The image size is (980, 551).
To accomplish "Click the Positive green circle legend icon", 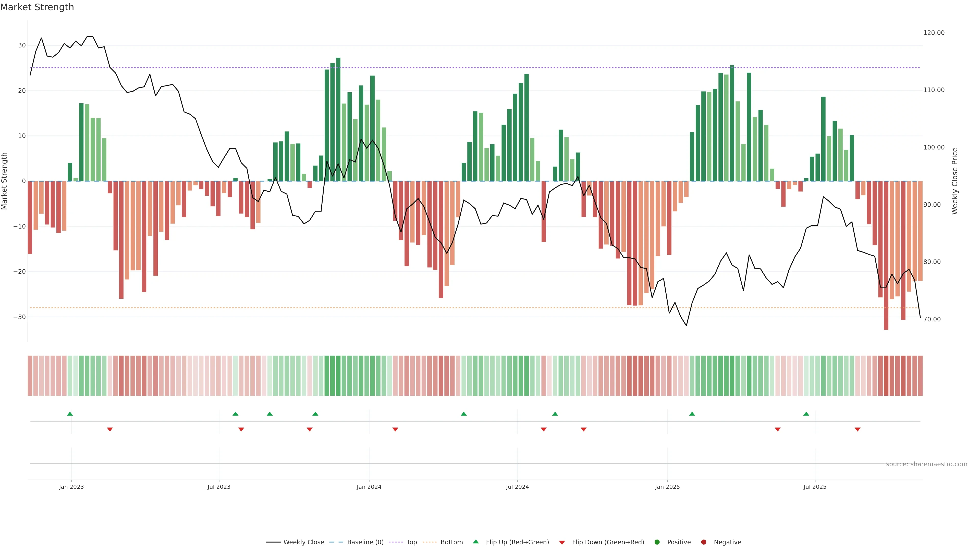I will click(x=657, y=542).
